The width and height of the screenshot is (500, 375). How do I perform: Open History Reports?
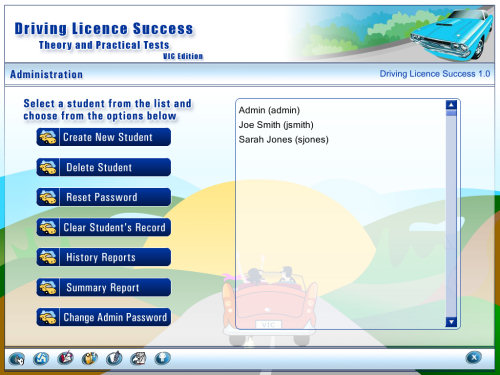(104, 257)
